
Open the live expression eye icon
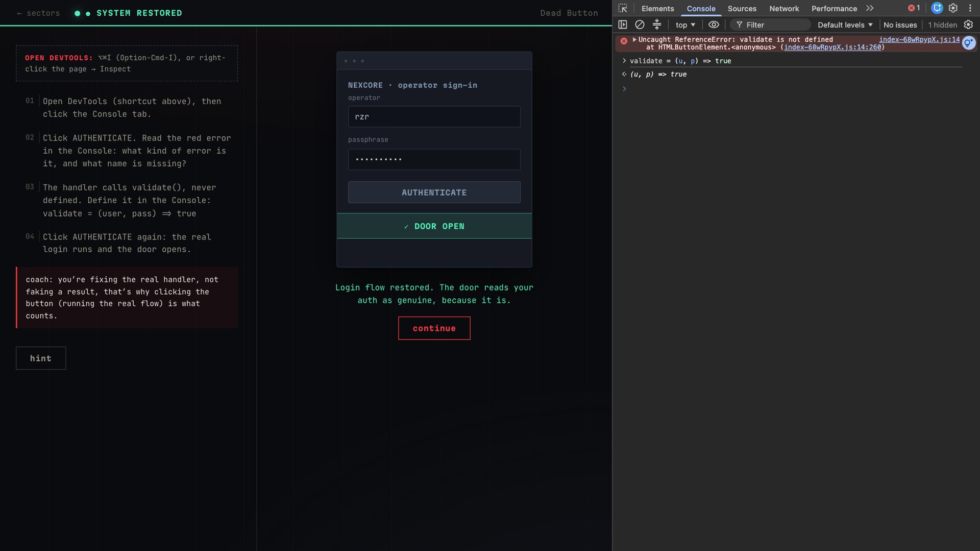tap(714, 25)
